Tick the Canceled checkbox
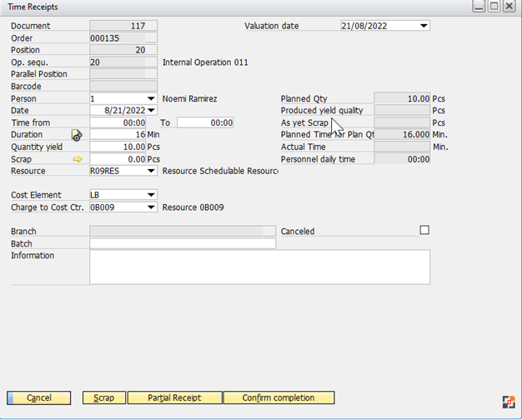This screenshot has height=420, width=522. point(424,230)
